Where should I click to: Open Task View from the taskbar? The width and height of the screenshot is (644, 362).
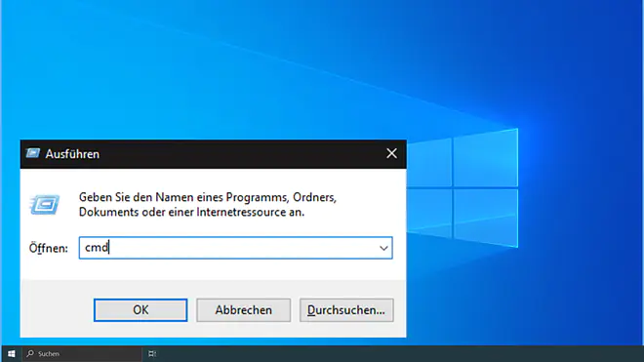[152, 354]
